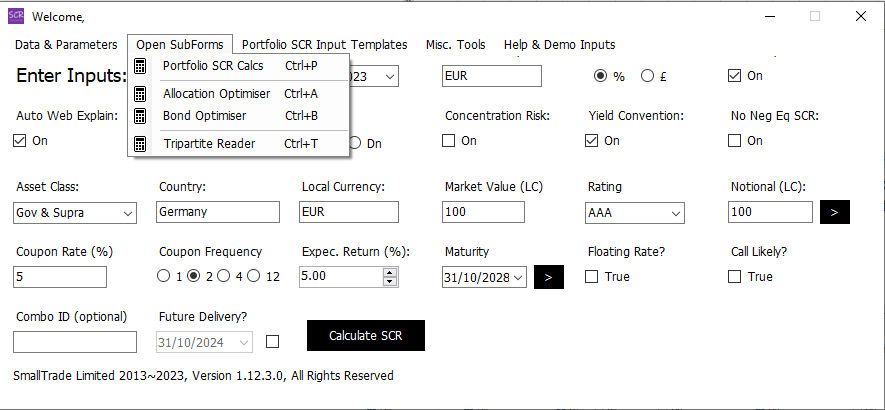
Task: Expand the Asset Class dropdown
Action: tap(127, 213)
